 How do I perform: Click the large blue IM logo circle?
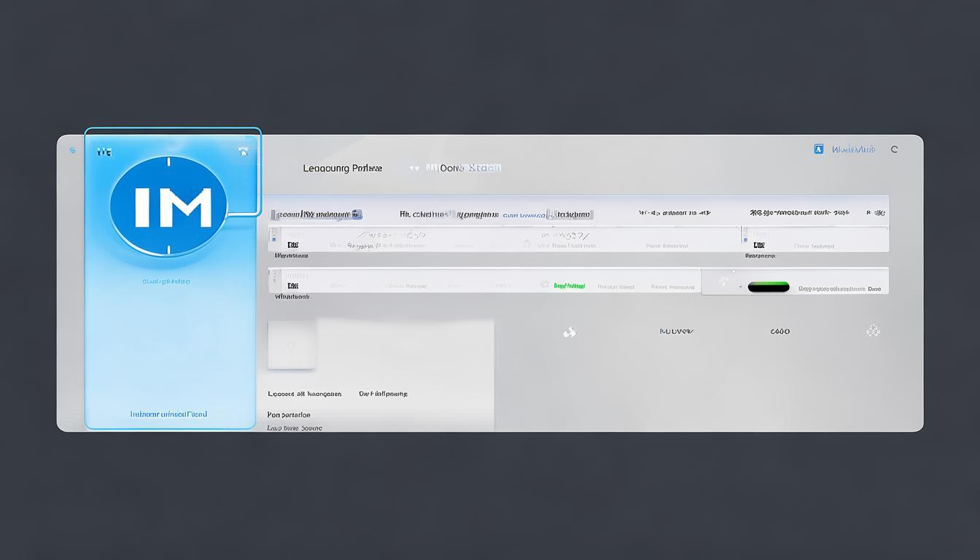click(168, 206)
